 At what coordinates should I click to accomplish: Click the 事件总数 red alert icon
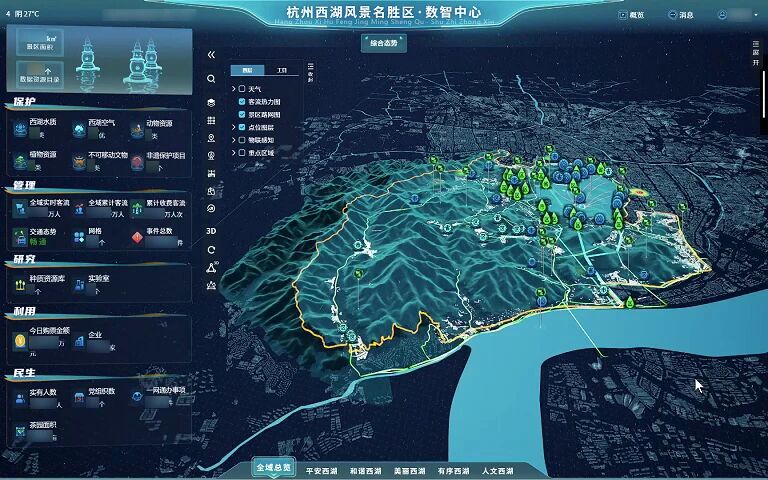(138, 237)
